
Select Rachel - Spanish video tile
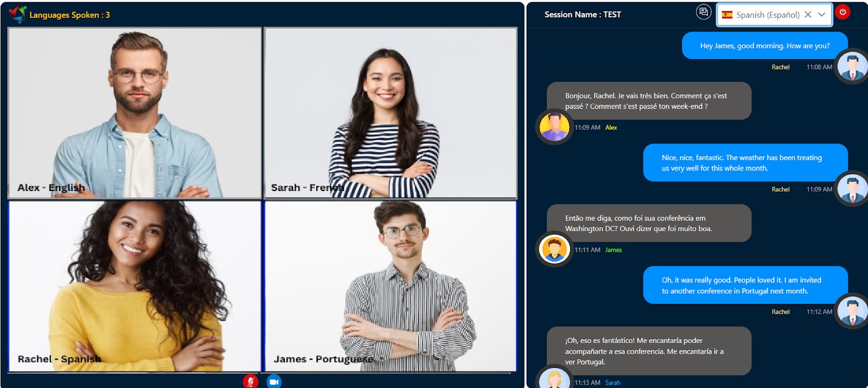tap(135, 286)
